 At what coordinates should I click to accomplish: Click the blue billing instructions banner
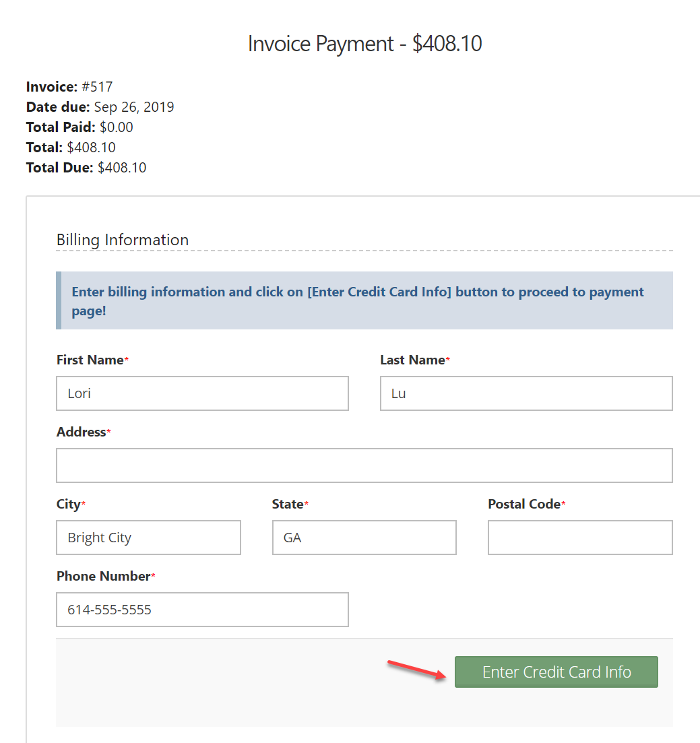point(364,300)
